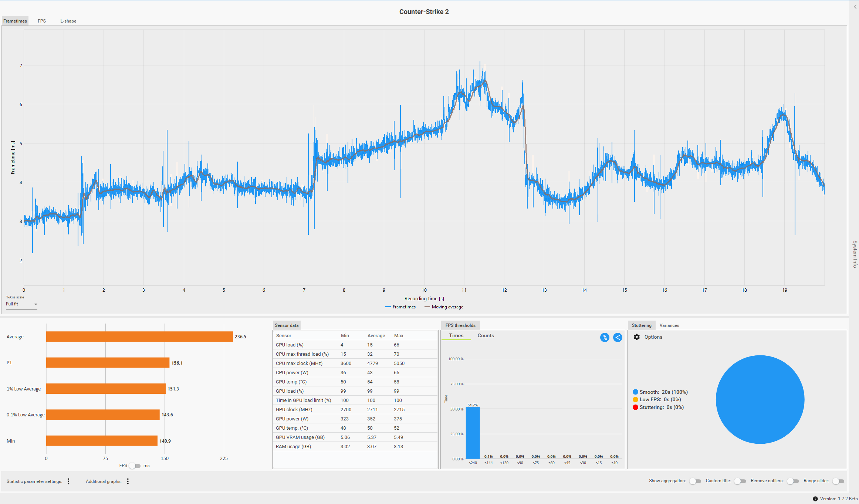Click the less-than toggle icon
Image resolution: width=859 pixels, height=504 pixels.
[618, 337]
